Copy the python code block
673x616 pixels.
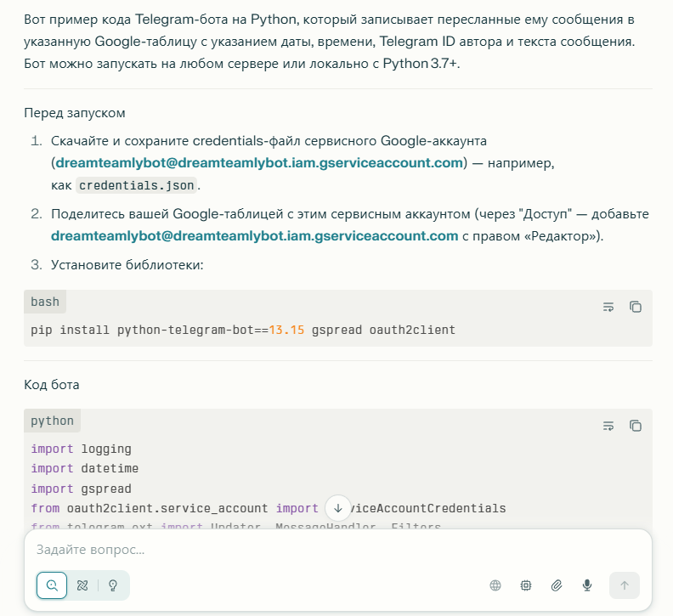636,426
